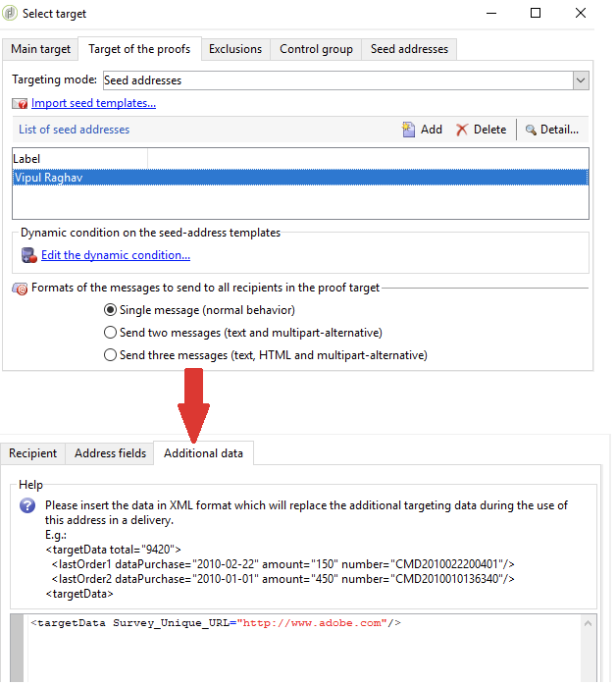Screen dimensions: 616x685
Task: Open the Control group tab
Action: [x=316, y=49]
